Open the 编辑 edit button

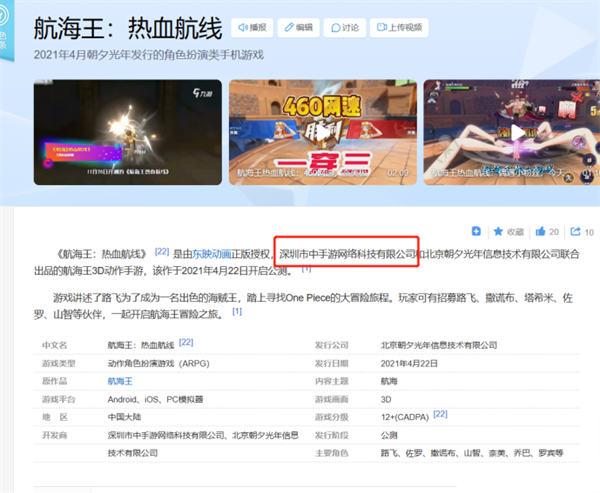coord(298,28)
